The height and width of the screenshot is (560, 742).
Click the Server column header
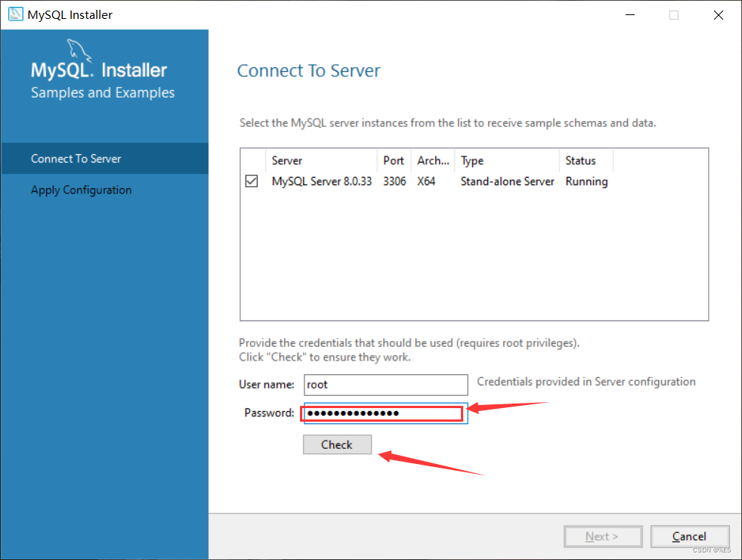pos(322,160)
